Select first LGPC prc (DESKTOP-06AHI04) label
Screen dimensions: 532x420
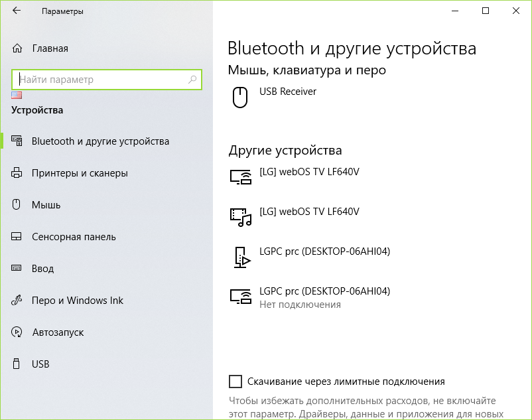click(324, 251)
